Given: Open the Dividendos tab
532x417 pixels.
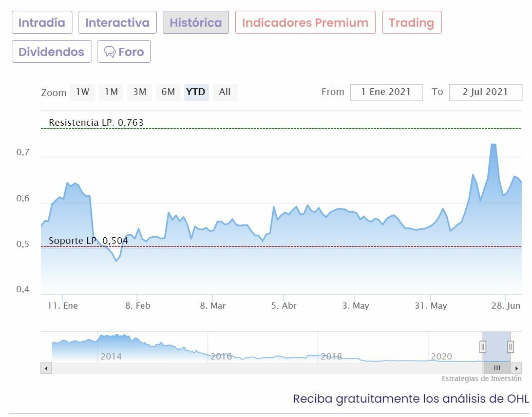Looking at the screenshot, I should pyautogui.click(x=51, y=52).
